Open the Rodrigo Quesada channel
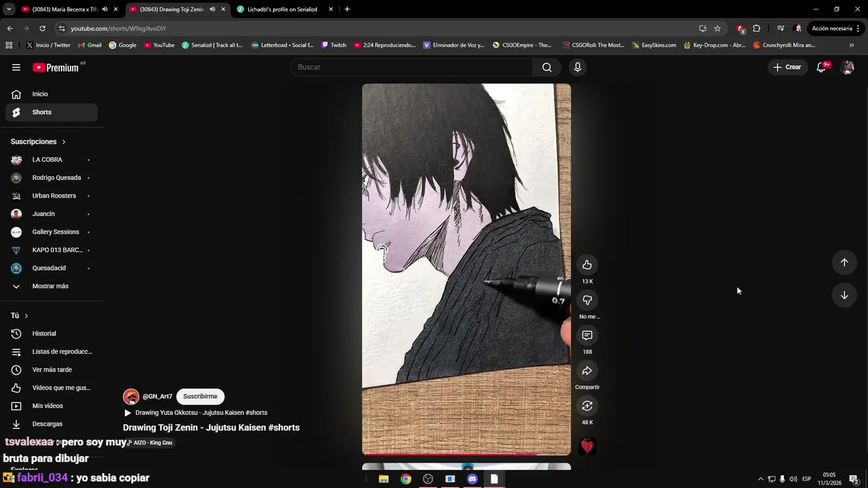868x488 pixels. (x=52, y=178)
